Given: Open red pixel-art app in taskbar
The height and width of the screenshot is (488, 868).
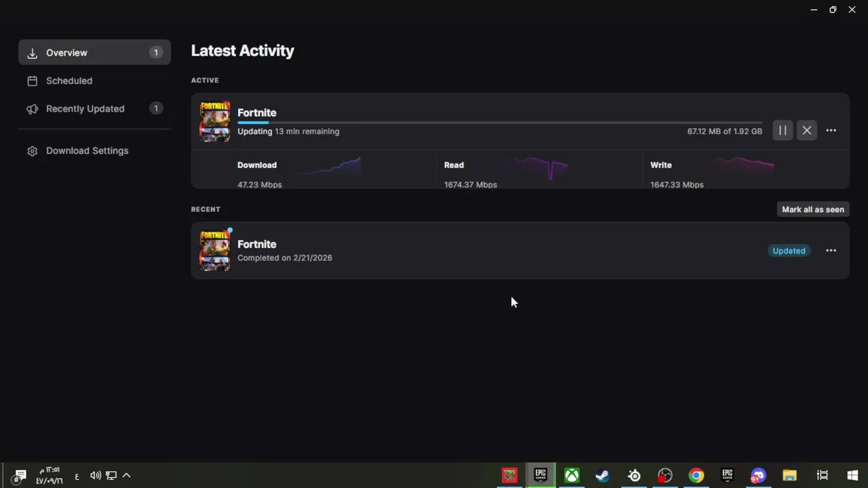Looking at the screenshot, I should point(509,476).
